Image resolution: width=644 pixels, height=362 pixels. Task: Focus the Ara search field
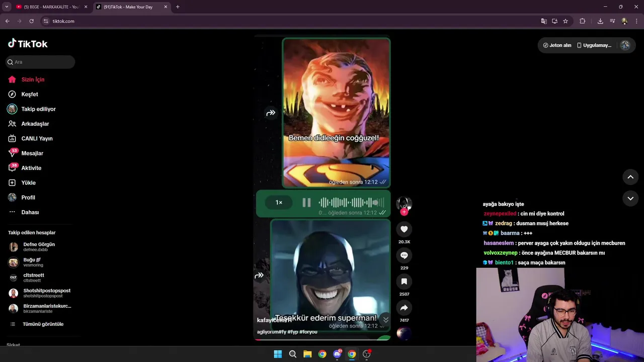click(x=40, y=62)
